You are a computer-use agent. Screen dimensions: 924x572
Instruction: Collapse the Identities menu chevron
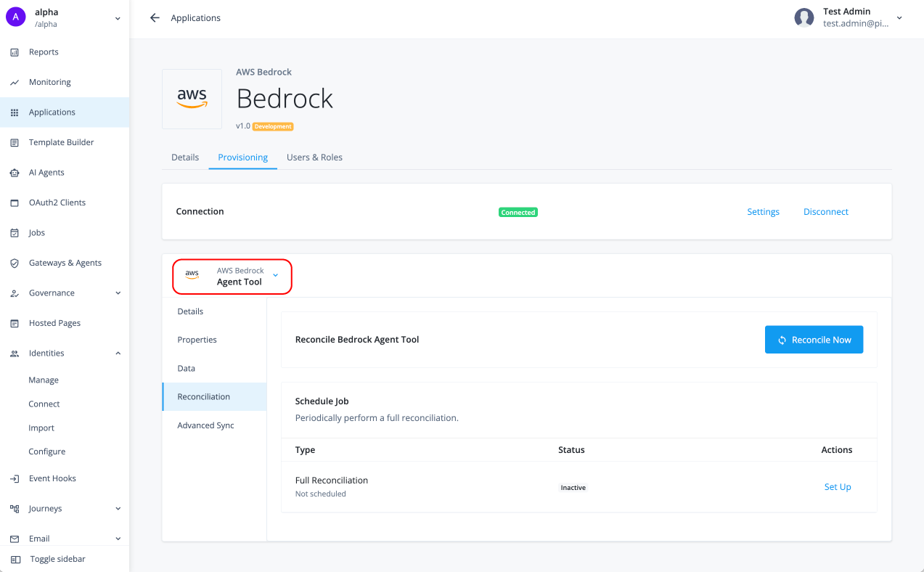(118, 354)
